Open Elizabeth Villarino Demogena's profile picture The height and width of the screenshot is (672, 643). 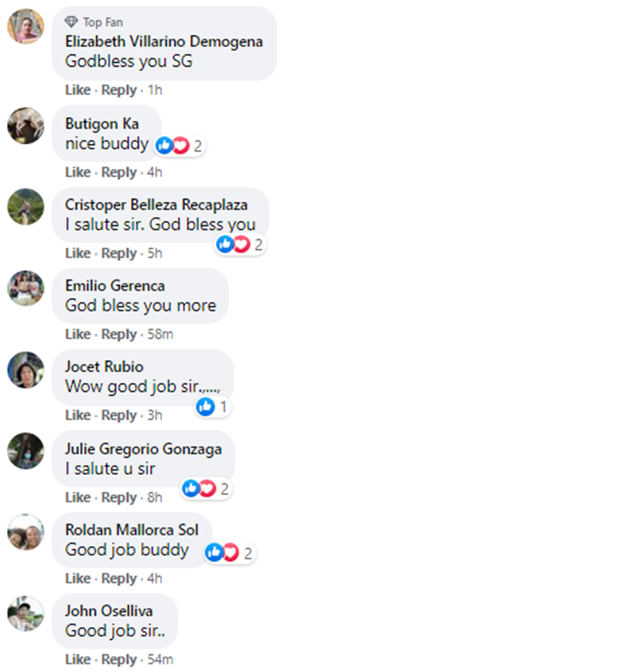(x=26, y=26)
